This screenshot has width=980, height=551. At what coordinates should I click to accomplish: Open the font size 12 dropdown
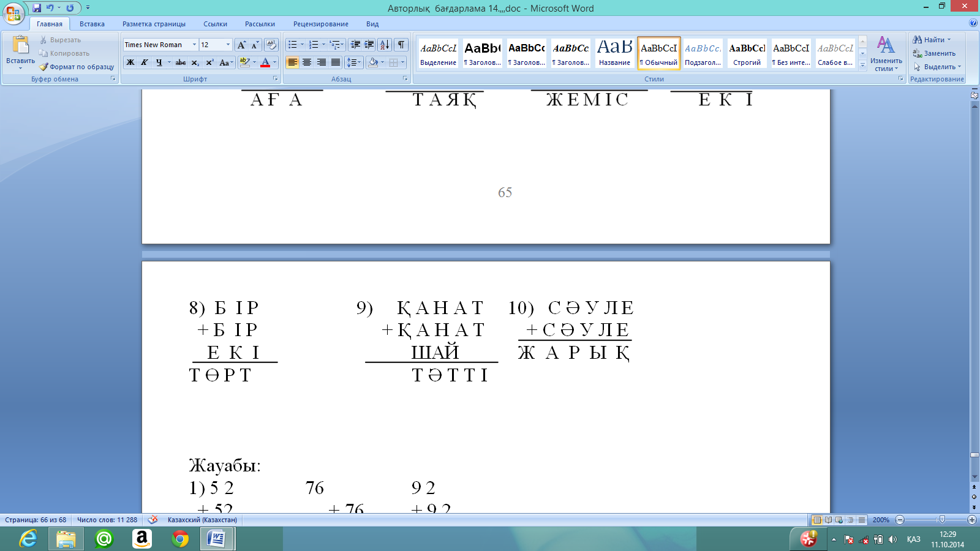click(x=216, y=45)
